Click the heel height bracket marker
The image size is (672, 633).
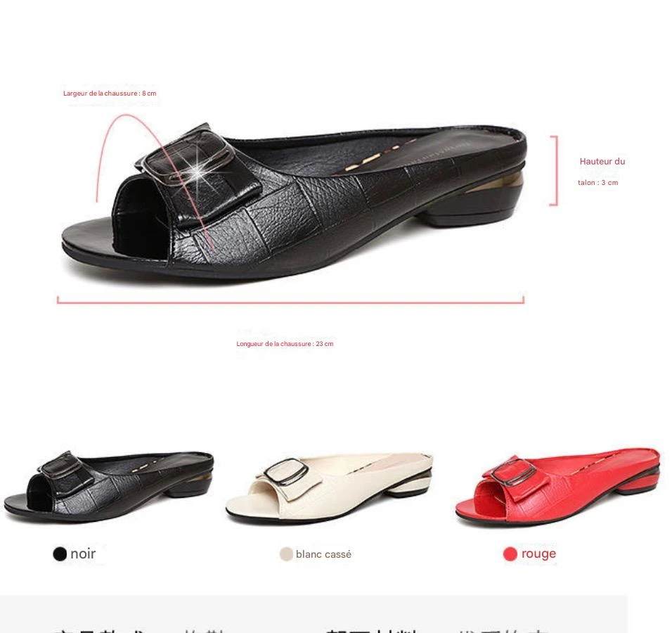click(554, 171)
